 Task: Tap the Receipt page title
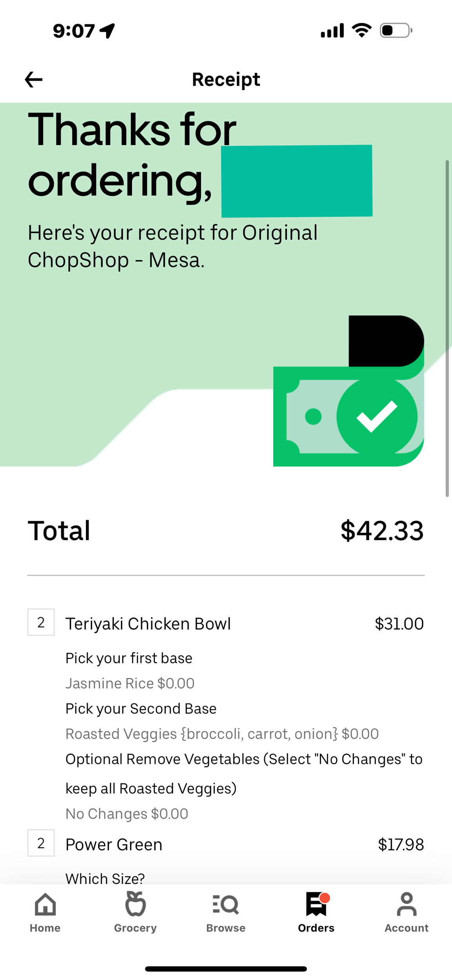point(226,80)
